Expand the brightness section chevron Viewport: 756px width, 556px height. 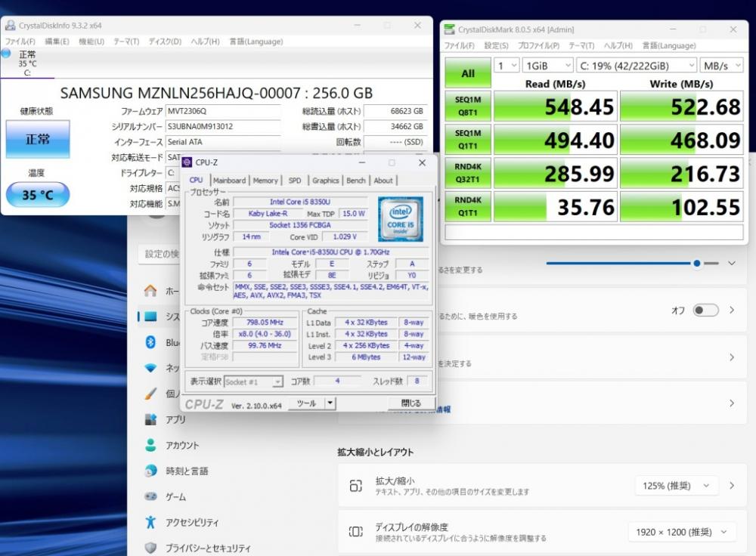[x=732, y=264]
